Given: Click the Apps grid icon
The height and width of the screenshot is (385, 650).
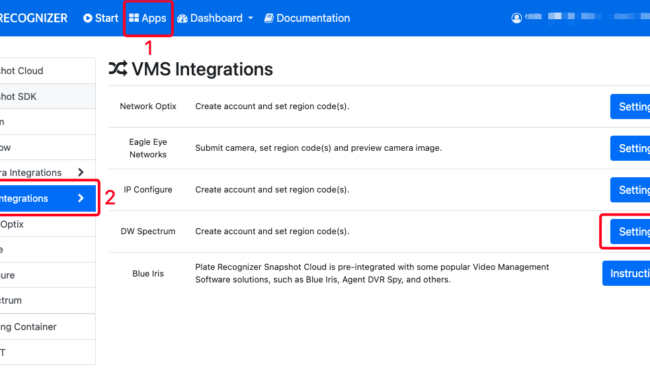Looking at the screenshot, I should (x=134, y=18).
